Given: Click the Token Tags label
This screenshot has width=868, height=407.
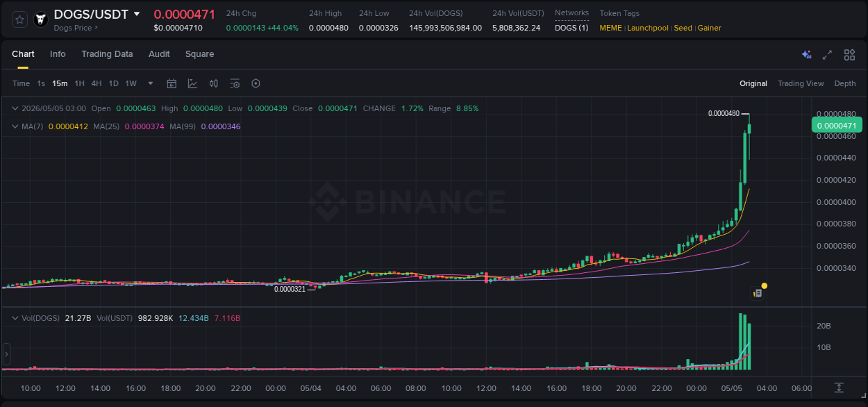Looking at the screenshot, I should pos(619,13).
